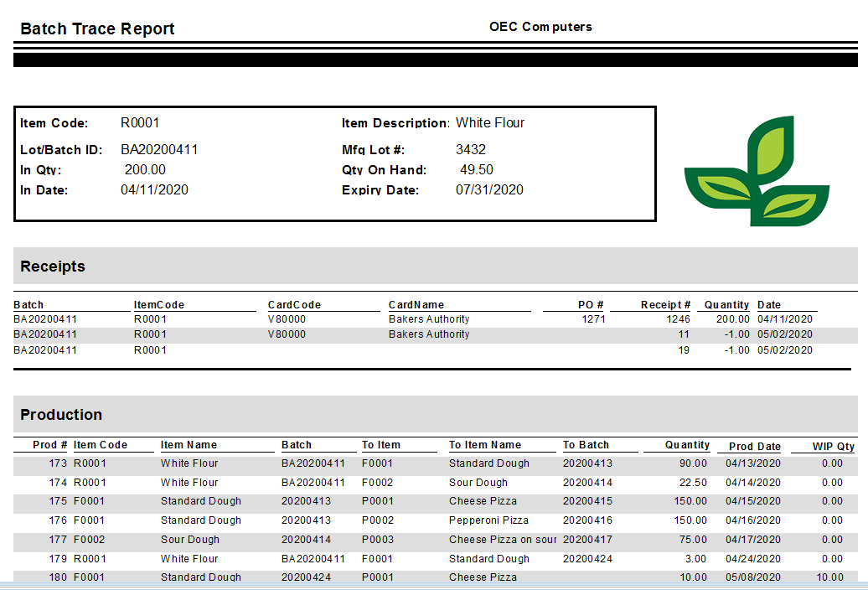Sort by the Quantity column in Receipts
The image size is (868, 590).
coord(724,304)
